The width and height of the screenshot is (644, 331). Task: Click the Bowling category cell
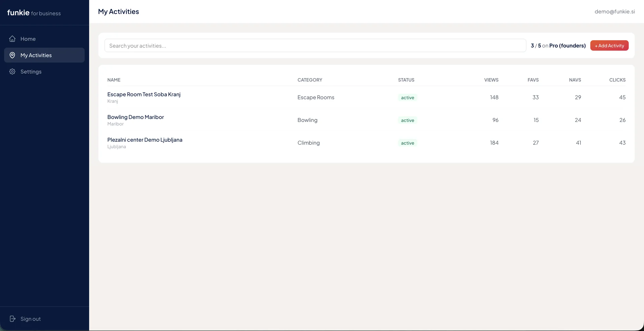[x=307, y=120]
